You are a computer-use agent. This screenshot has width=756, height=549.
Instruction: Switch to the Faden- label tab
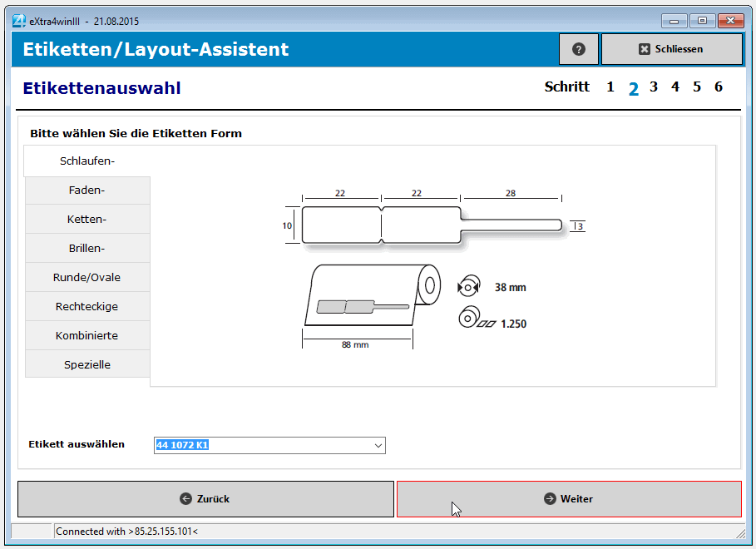coord(87,190)
